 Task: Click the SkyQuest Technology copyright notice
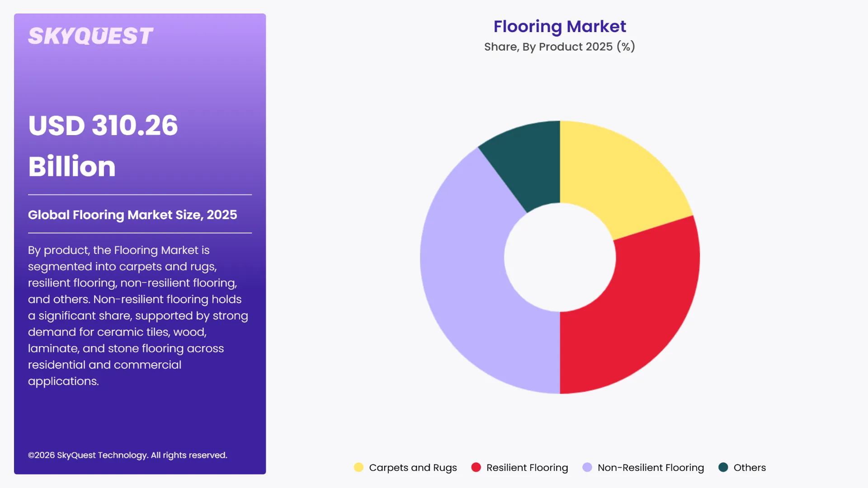click(127, 455)
